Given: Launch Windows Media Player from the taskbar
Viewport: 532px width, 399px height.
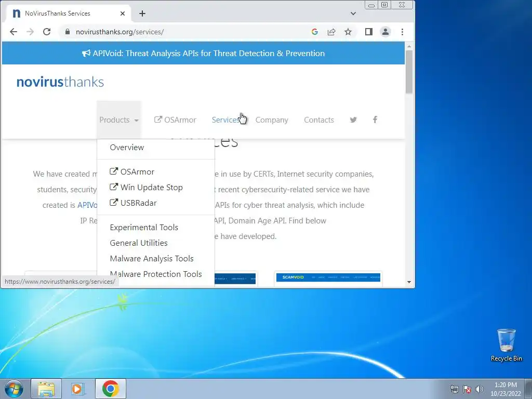Looking at the screenshot, I should [78, 389].
